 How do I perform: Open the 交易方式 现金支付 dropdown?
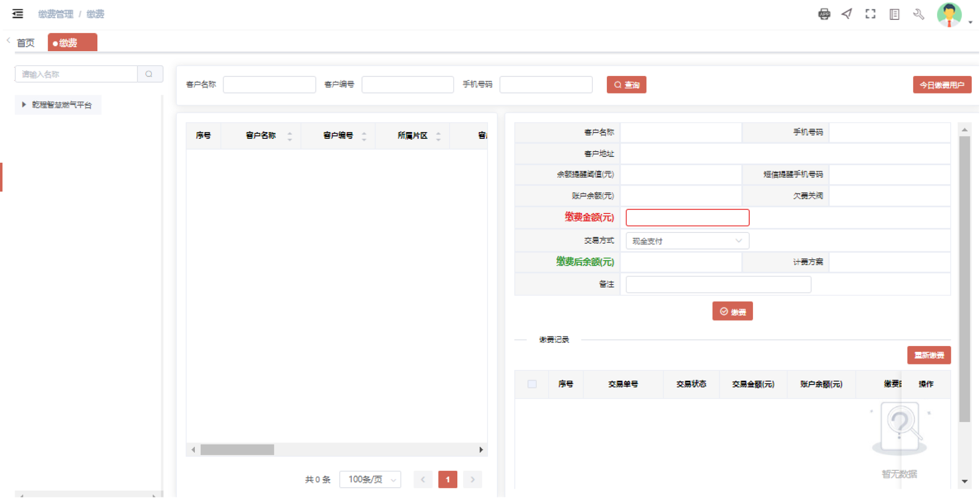point(687,241)
